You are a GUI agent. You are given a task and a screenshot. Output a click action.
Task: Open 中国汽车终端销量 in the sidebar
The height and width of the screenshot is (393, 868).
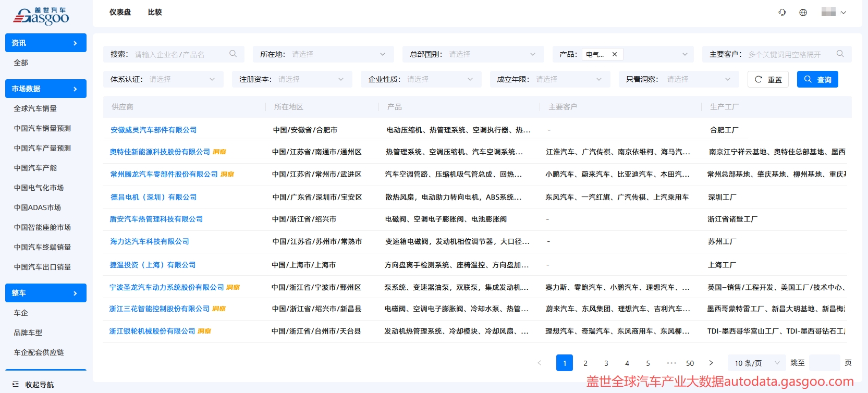(42, 247)
